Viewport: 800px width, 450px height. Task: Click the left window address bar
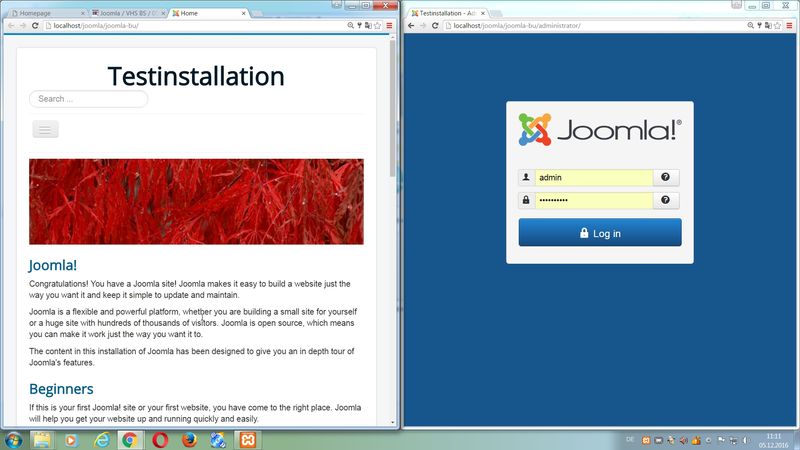click(x=194, y=26)
